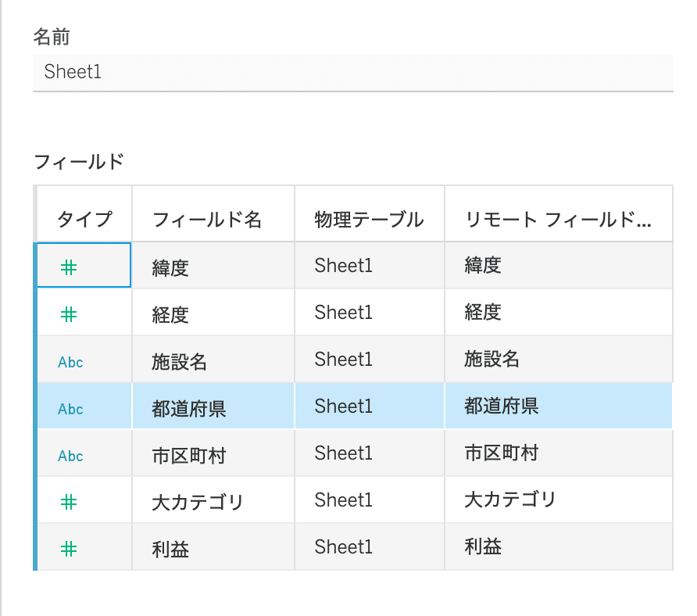This screenshot has width=697, height=616.
Task: Click the Abc type icon for 都道府県
Action: (70, 409)
